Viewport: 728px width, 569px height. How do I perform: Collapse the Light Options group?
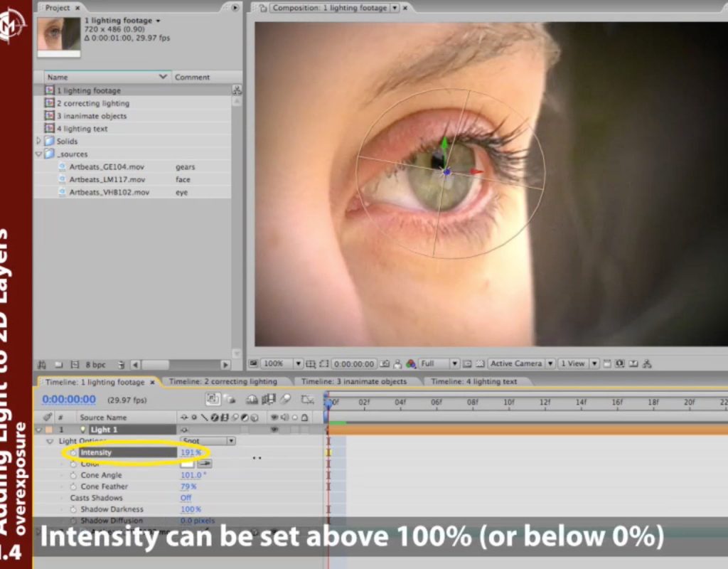(50, 441)
